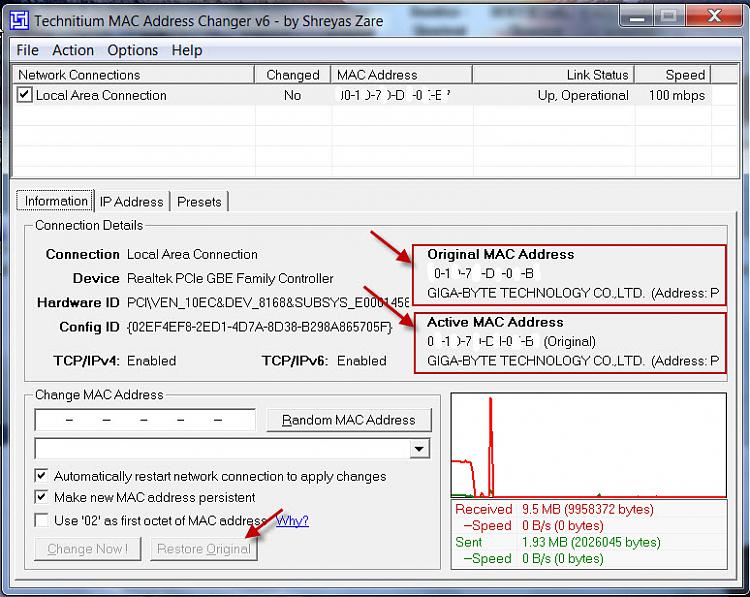
Task: Sort by Speed column header
Action: (x=673, y=75)
